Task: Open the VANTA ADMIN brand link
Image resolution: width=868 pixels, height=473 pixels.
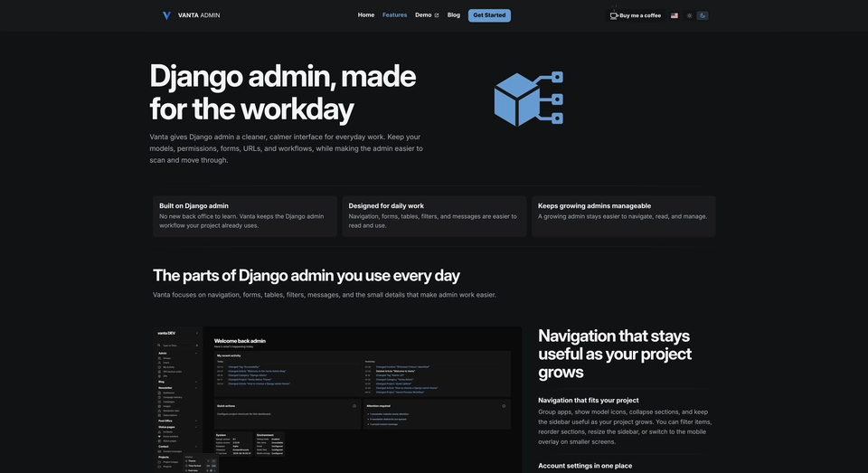Action: 191,15
